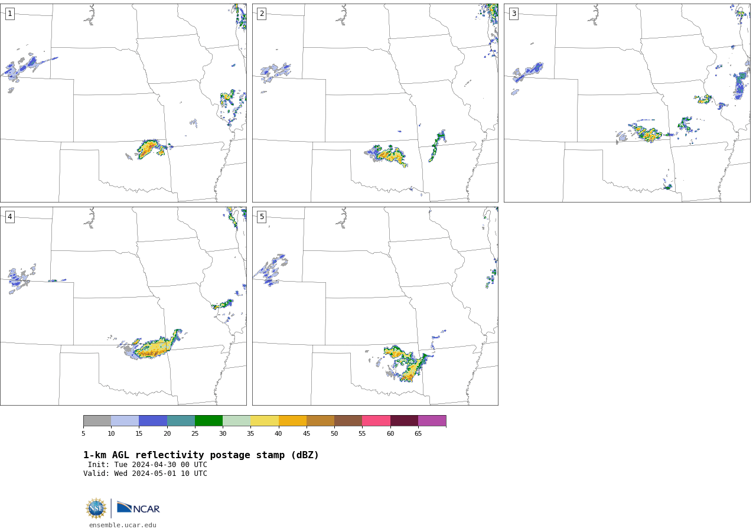
Task: Click the brown 50-55 dBZ swatch
Action: (x=348, y=421)
